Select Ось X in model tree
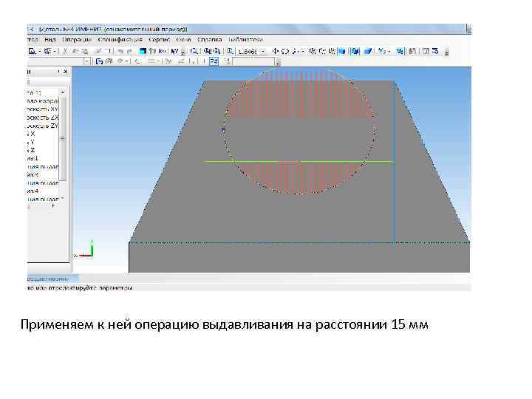This screenshot has height=399, width=532. tap(31, 134)
